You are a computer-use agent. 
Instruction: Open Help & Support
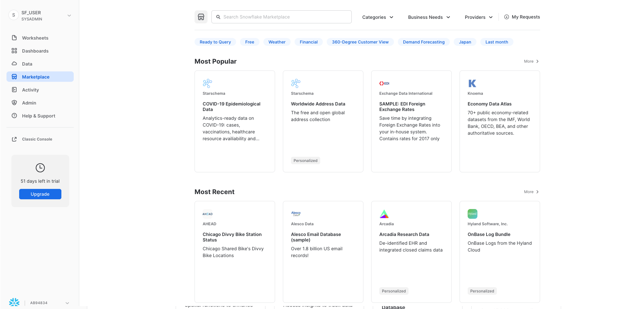click(x=38, y=116)
